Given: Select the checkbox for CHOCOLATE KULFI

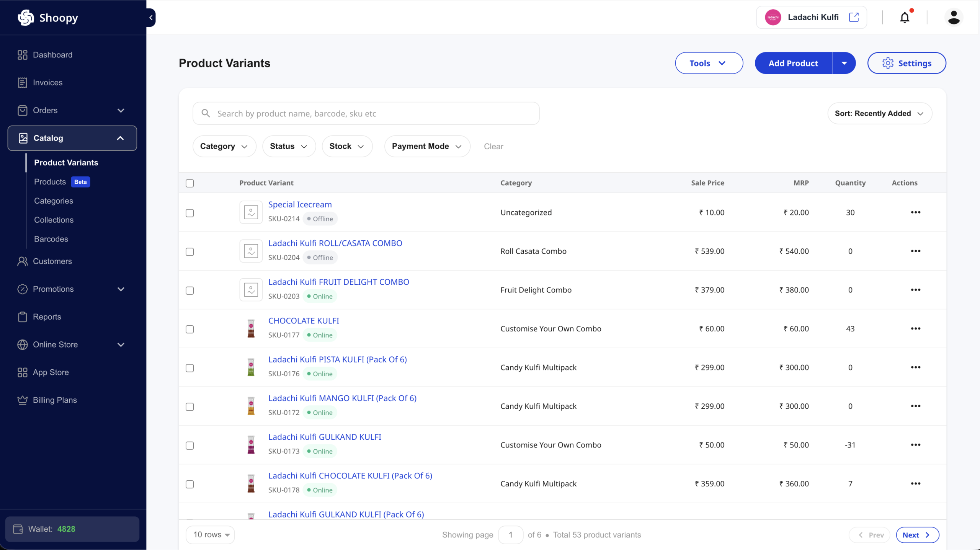Looking at the screenshot, I should click(x=190, y=329).
